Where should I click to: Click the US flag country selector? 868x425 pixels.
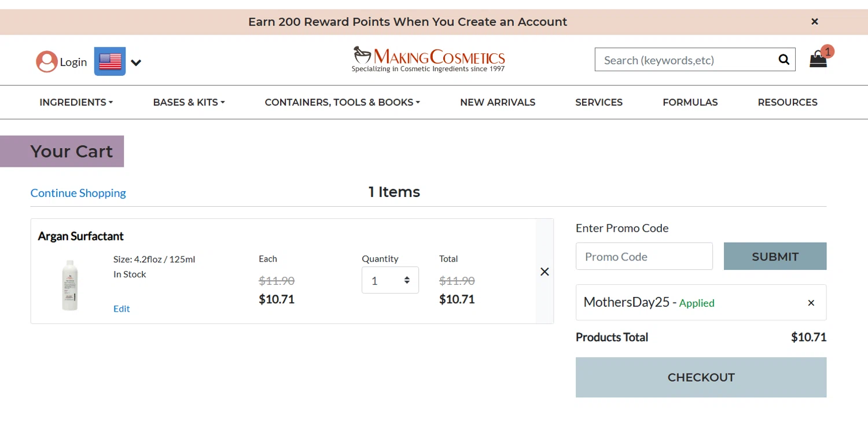[110, 61]
